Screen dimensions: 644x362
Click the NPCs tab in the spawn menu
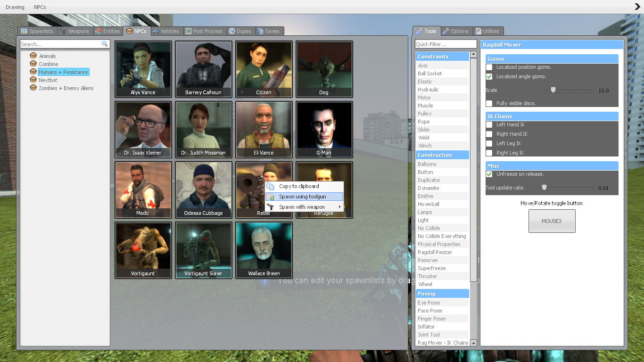click(x=136, y=31)
